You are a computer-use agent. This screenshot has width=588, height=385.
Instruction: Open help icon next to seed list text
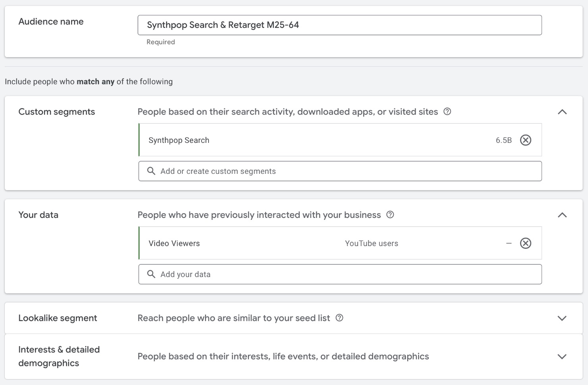(339, 318)
